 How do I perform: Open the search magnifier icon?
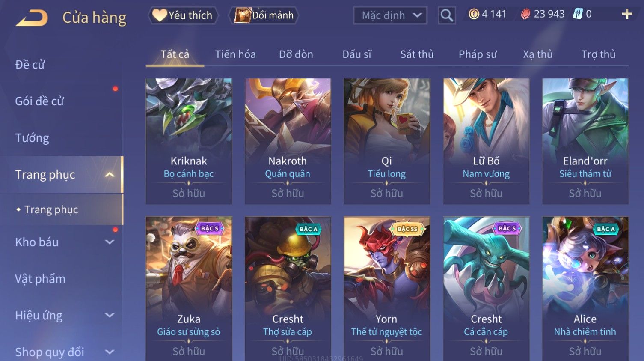(446, 15)
